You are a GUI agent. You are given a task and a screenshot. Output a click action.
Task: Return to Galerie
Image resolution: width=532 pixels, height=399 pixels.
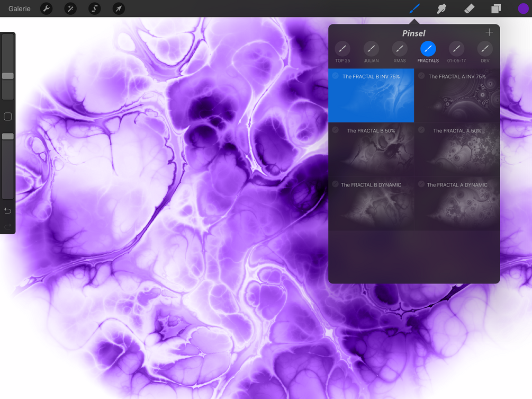point(20,8)
